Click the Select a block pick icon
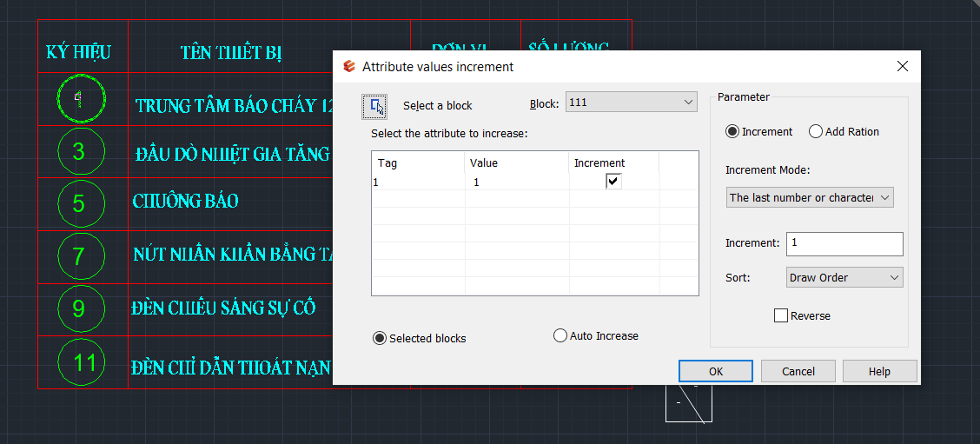This screenshot has width=980, height=444. point(374,106)
